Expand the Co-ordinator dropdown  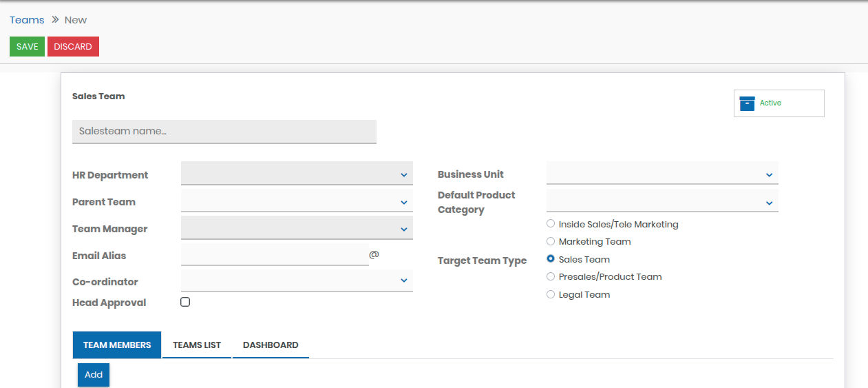(x=297, y=281)
